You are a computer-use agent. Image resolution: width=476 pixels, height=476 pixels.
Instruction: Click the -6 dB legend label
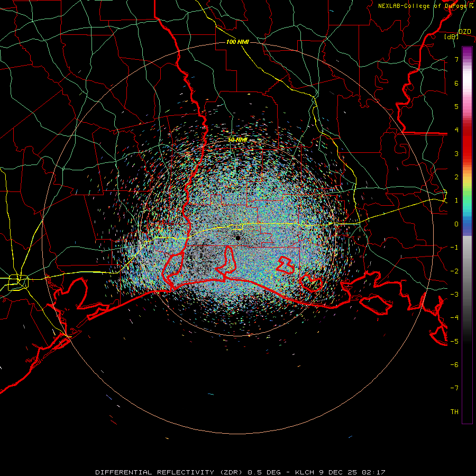click(454, 365)
